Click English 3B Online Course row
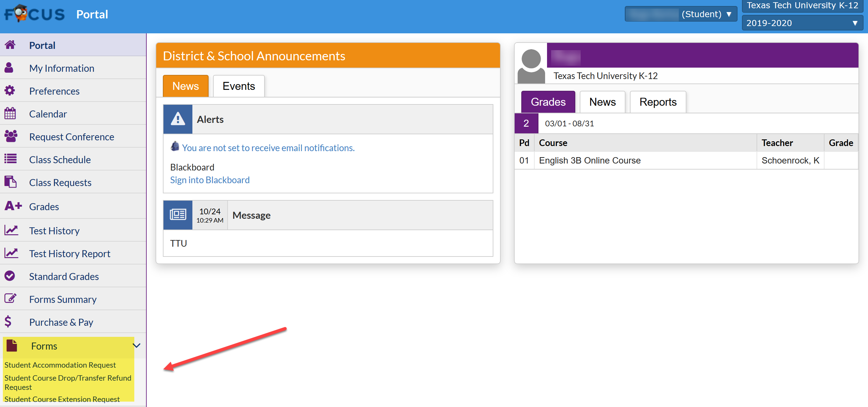 click(x=686, y=160)
